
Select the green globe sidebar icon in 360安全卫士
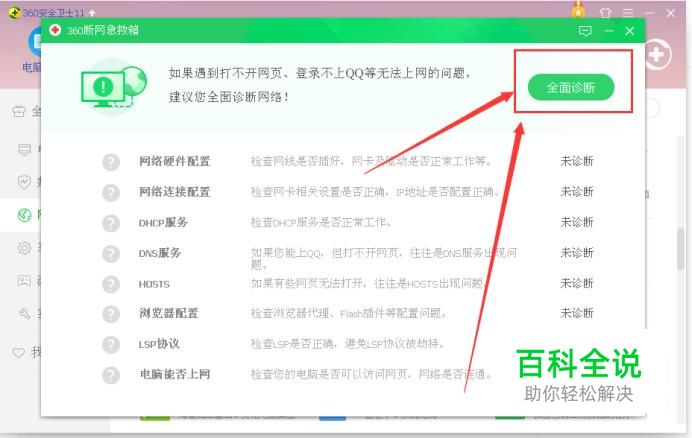(x=24, y=215)
